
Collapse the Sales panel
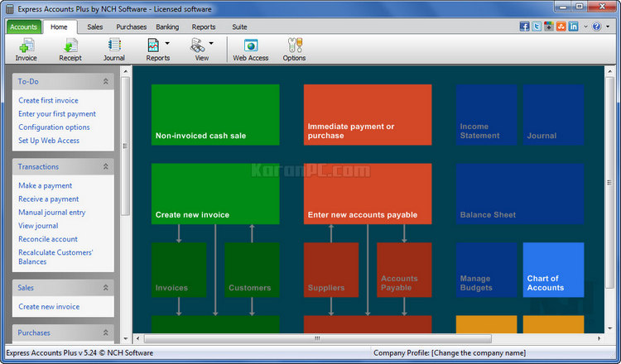[106, 288]
